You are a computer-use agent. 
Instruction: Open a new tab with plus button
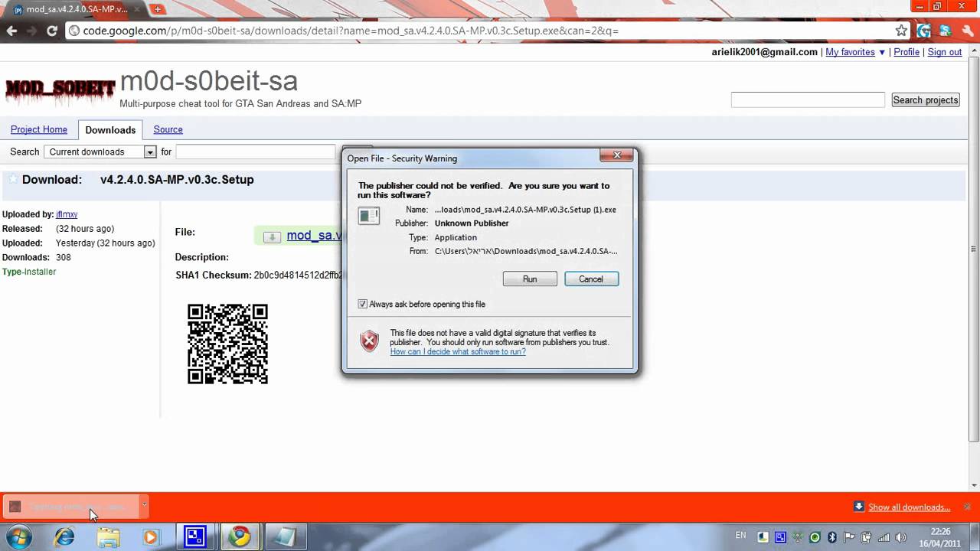[x=158, y=9]
